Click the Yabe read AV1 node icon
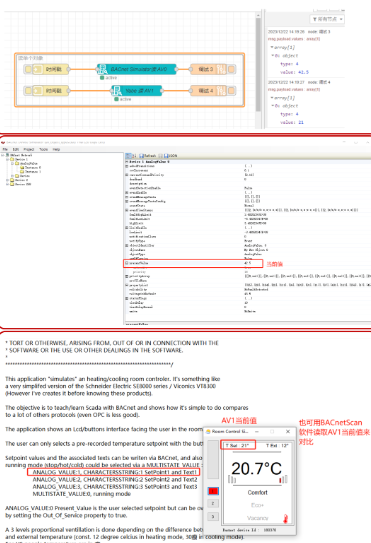 click(117, 91)
